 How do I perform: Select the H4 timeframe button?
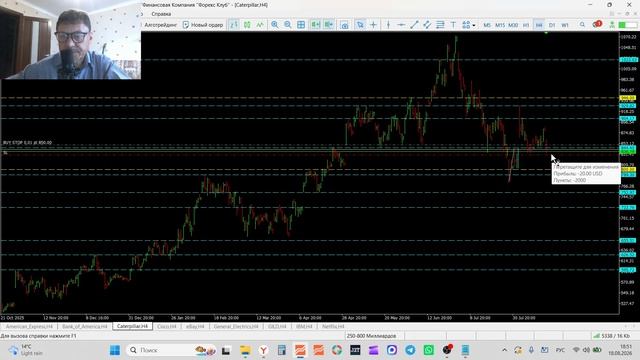pyautogui.click(x=539, y=25)
